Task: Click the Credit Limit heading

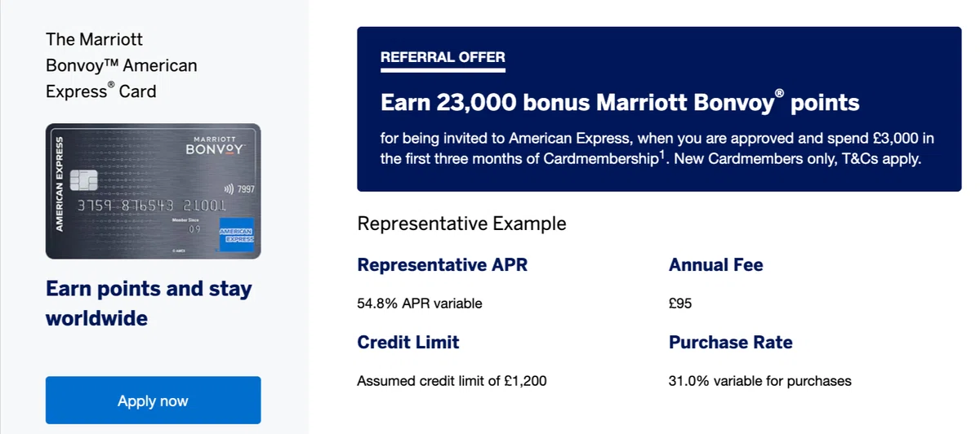Action: click(408, 343)
